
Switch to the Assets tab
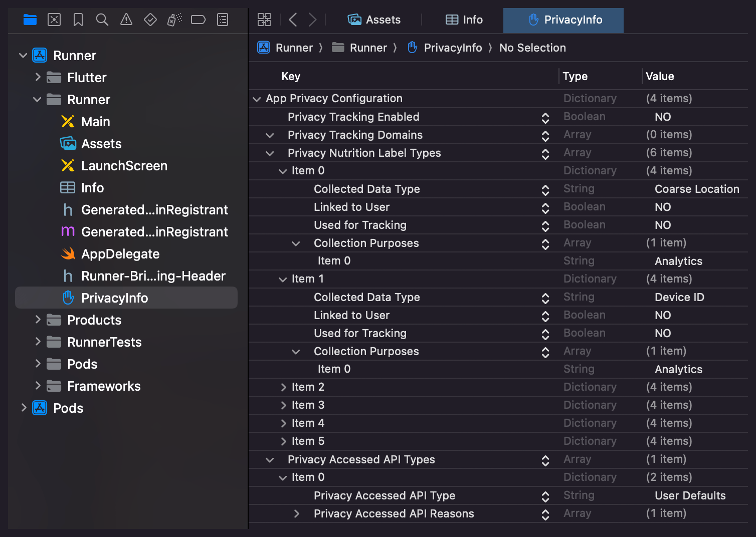(374, 20)
